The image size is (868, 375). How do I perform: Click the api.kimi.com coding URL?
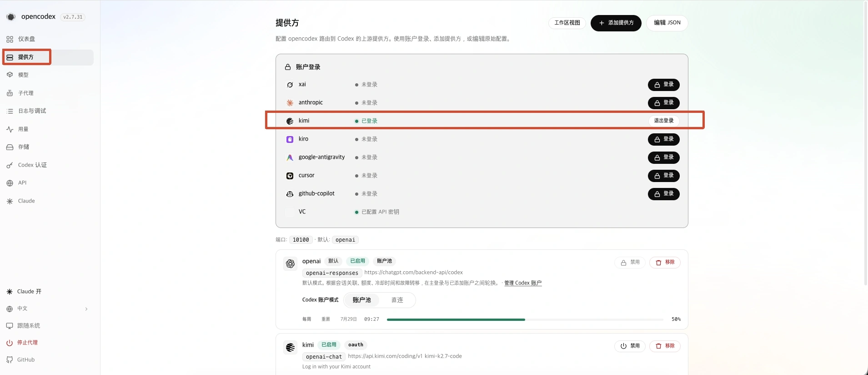(385, 356)
